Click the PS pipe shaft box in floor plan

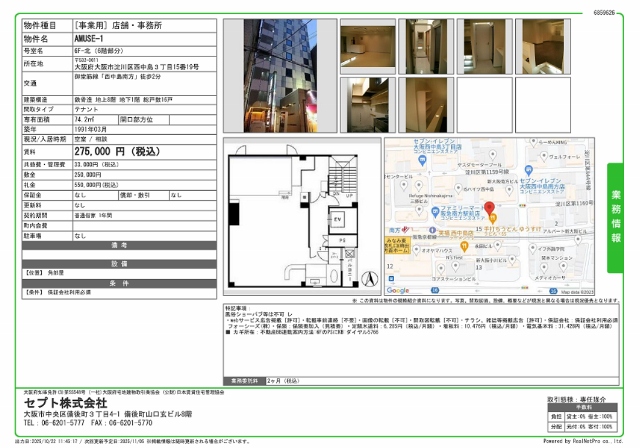pyautogui.click(x=340, y=241)
